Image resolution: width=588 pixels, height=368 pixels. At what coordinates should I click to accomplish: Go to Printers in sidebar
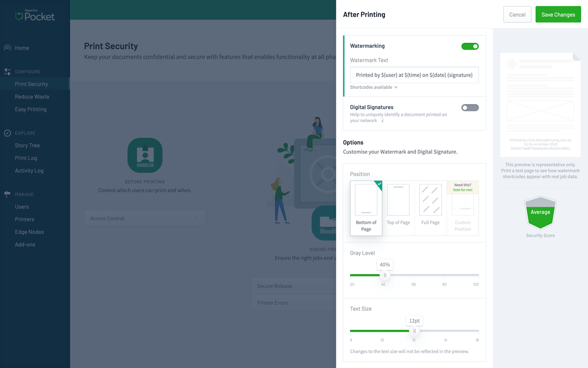click(24, 219)
